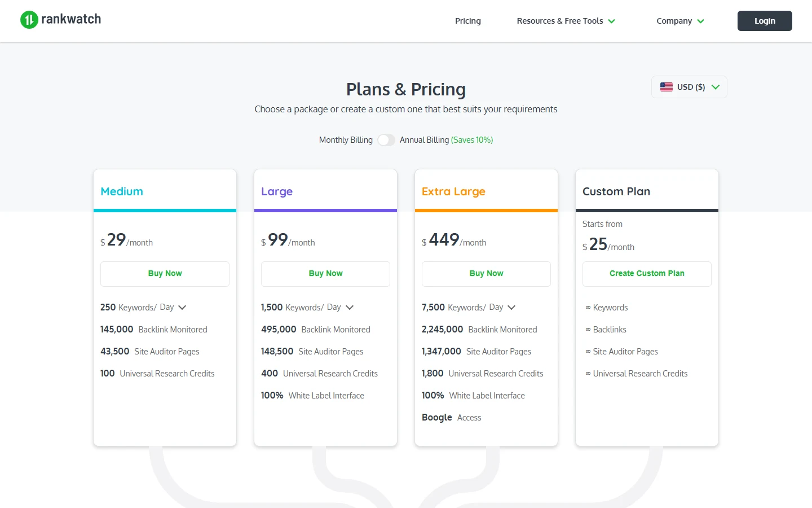Click the RankWatch logo
This screenshot has width=812, height=508.
tap(61, 20)
